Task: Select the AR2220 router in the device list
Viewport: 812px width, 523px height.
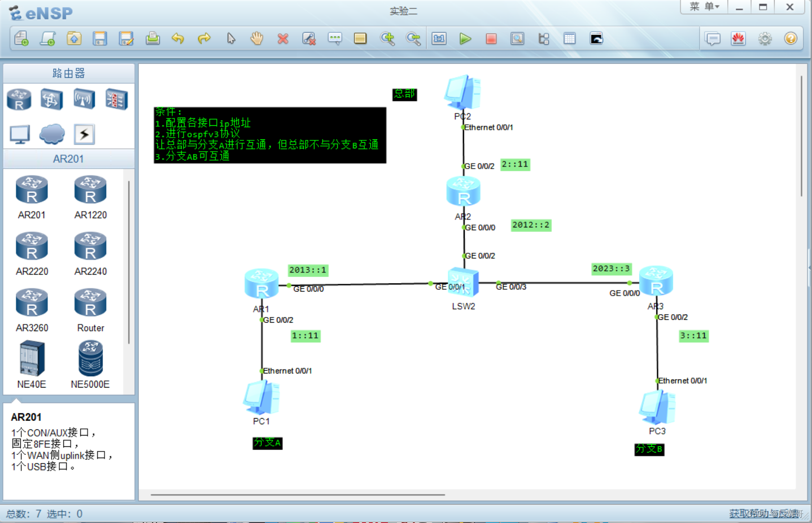Action: [32, 247]
